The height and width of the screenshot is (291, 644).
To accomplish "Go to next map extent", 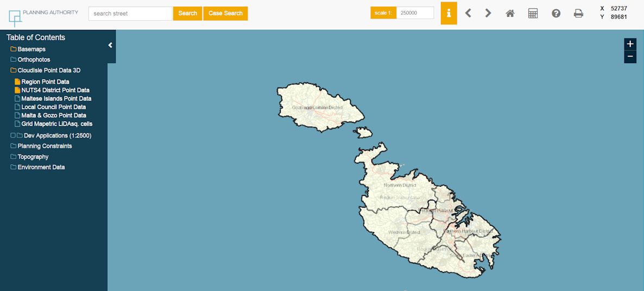I will point(488,14).
